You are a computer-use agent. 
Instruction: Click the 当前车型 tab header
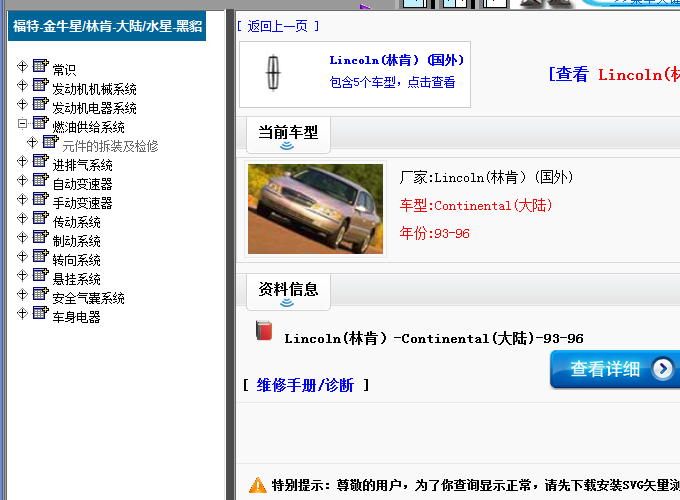pos(288,134)
